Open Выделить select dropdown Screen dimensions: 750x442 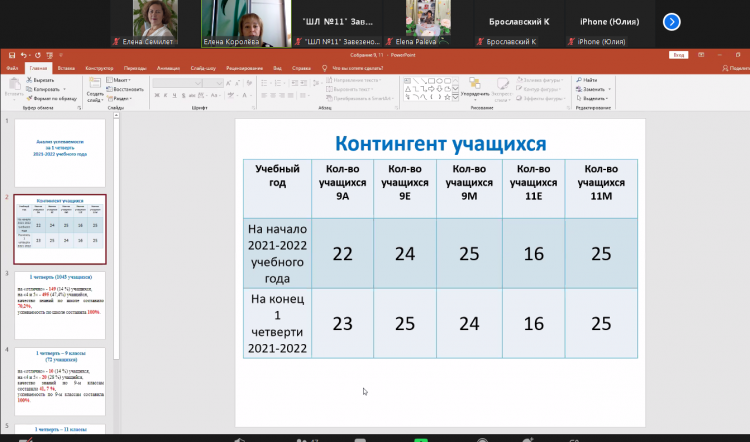(592, 98)
